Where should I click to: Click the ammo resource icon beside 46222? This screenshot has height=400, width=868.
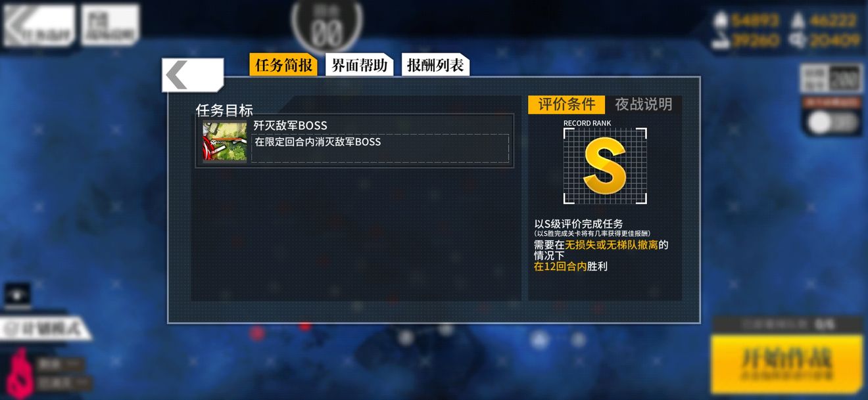tap(798, 21)
